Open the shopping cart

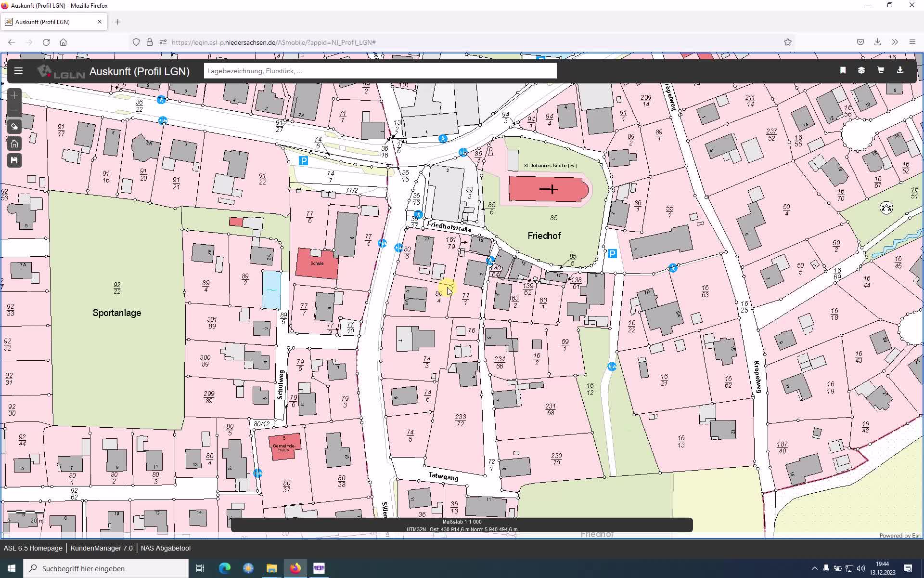(x=881, y=70)
